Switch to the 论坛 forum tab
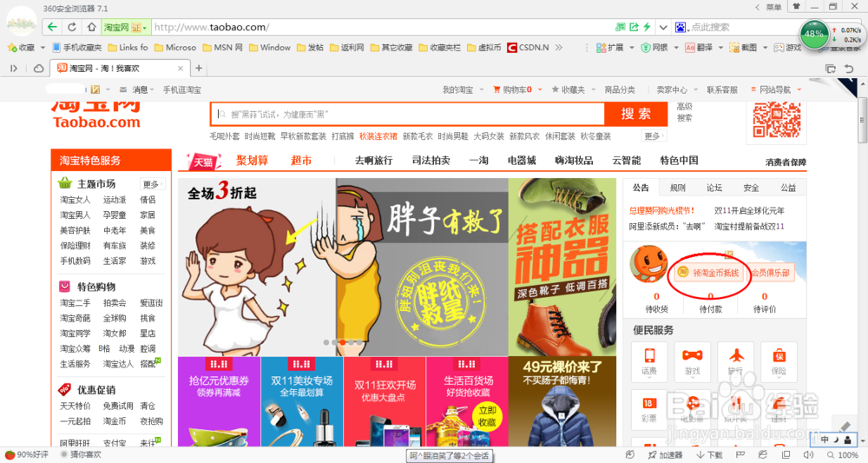Viewport: 868px width, 463px height. (x=714, y=188)
